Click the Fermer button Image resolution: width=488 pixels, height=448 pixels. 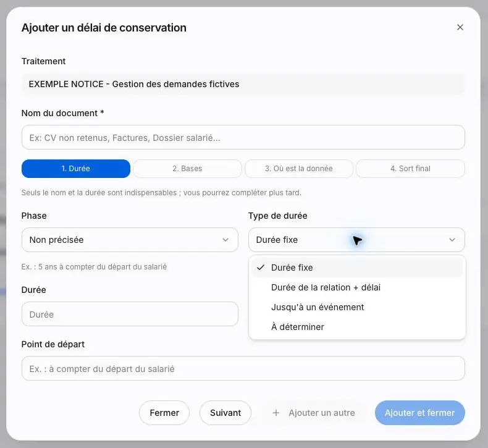tap(164, 413)
